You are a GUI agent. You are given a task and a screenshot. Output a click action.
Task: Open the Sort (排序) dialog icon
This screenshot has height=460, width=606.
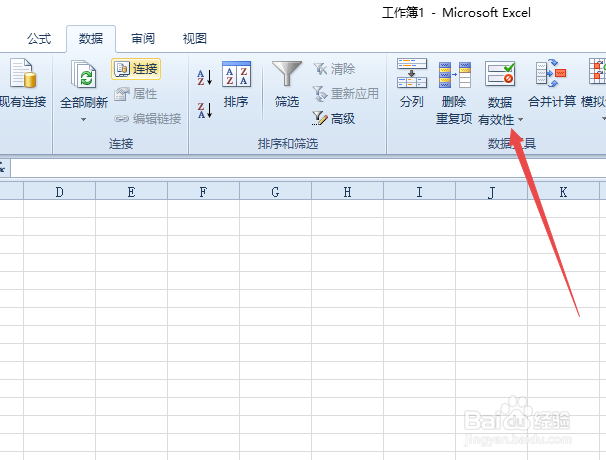click(236, 74)
